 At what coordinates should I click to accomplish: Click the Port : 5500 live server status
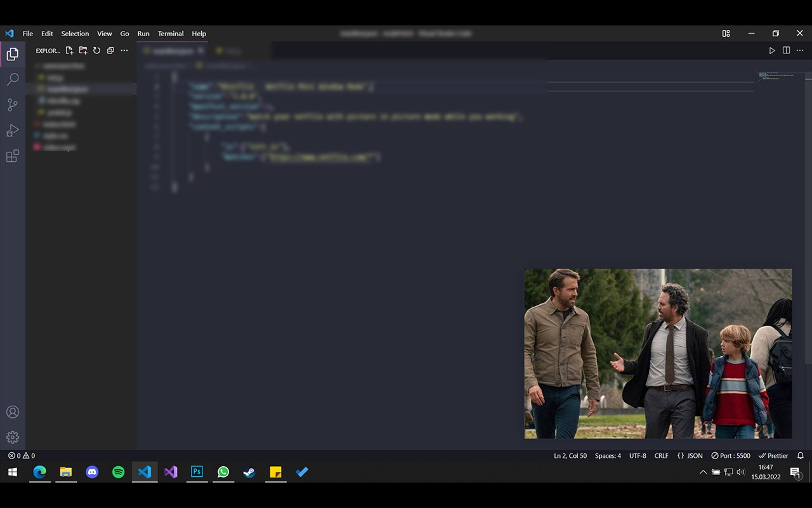(731, 456)
